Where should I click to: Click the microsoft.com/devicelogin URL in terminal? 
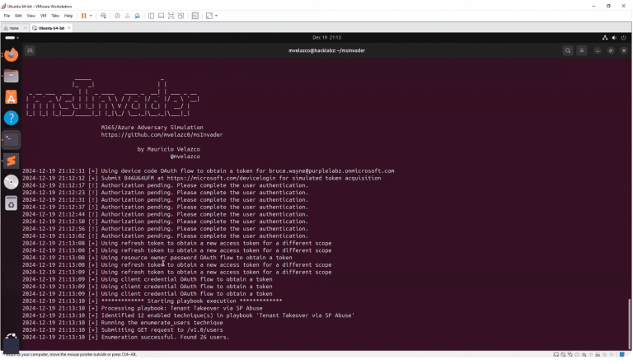tap(221, 178)
